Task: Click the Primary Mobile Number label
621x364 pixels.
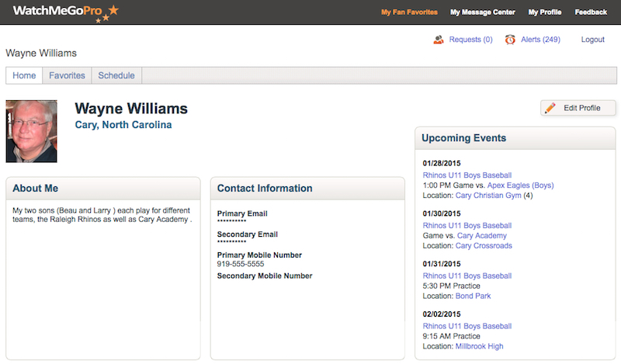Action: pyautogui.click(x=259, y=255)
